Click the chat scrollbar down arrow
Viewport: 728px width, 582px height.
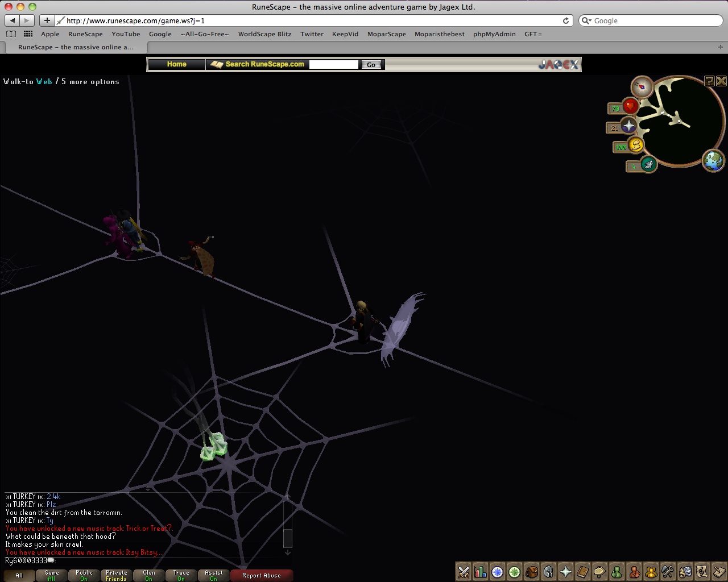[x=288, y=552]
